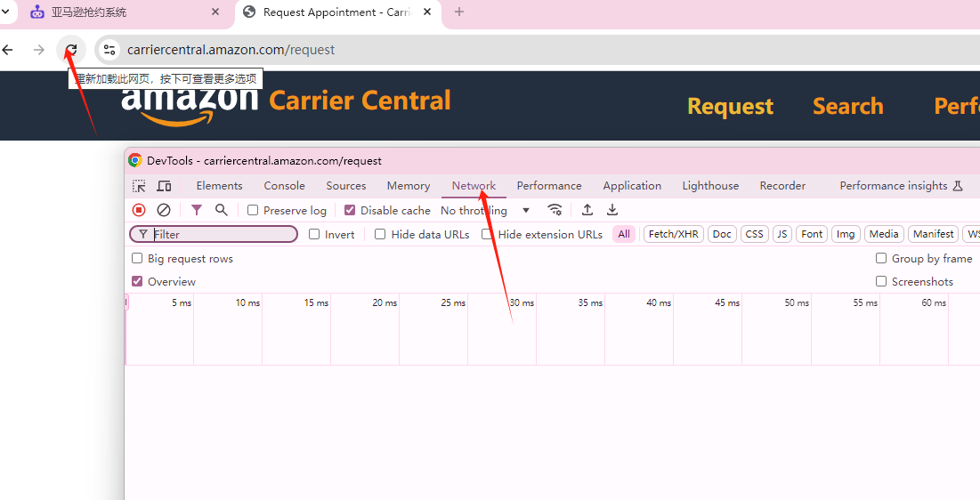Close the Request Appointment tab
The height and width of the screenshot is (500, 980).
pos(427,12)
